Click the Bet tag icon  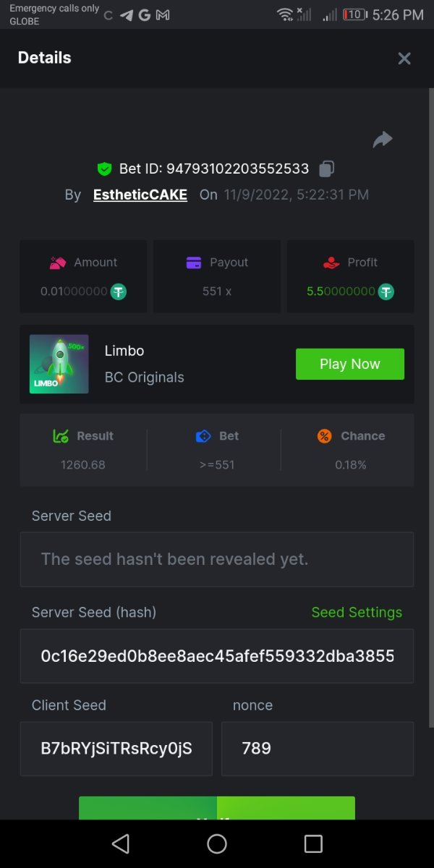pos(203,436)
